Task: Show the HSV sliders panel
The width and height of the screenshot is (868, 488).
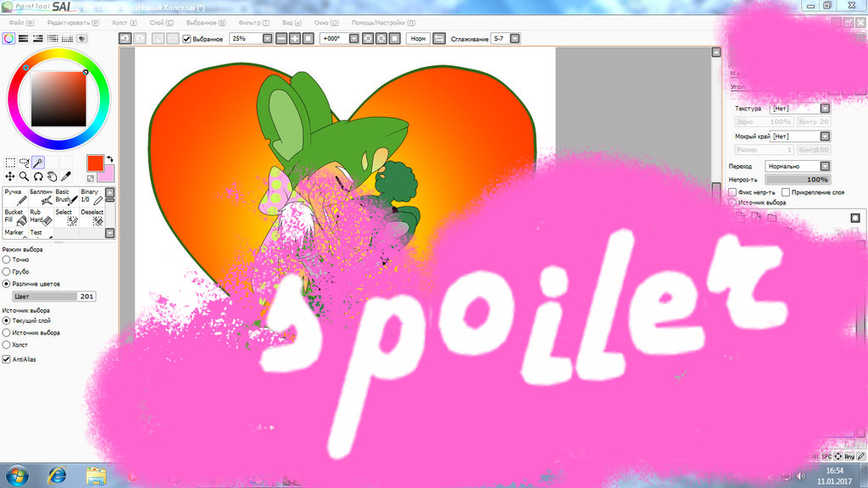Action: (37, 38)
